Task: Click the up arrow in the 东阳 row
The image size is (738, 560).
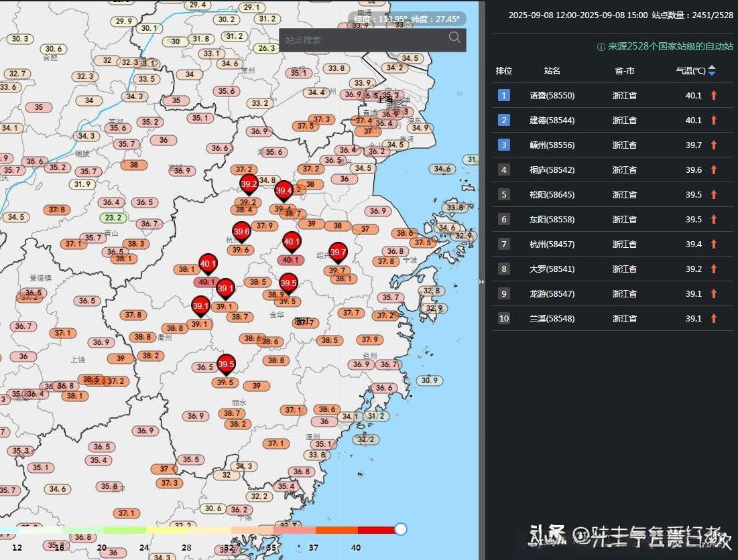Action: pyautogui.click(x=713, y=219)
